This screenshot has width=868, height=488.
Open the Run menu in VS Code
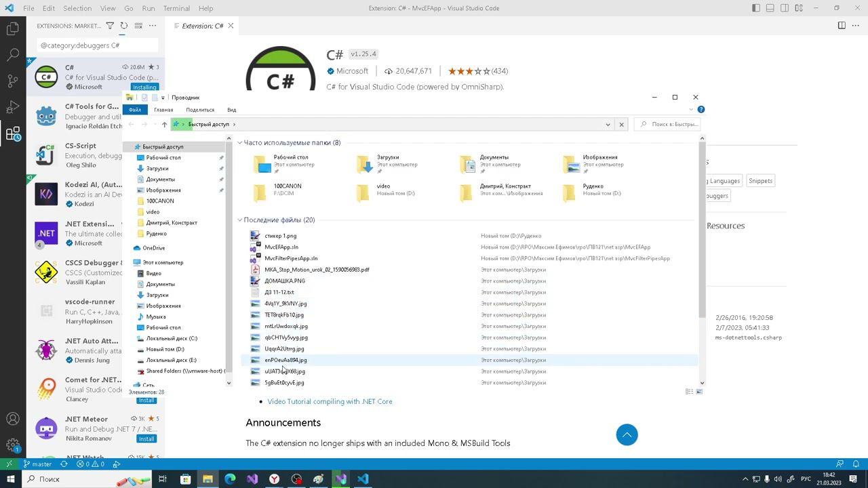click(x=149, y=8)
